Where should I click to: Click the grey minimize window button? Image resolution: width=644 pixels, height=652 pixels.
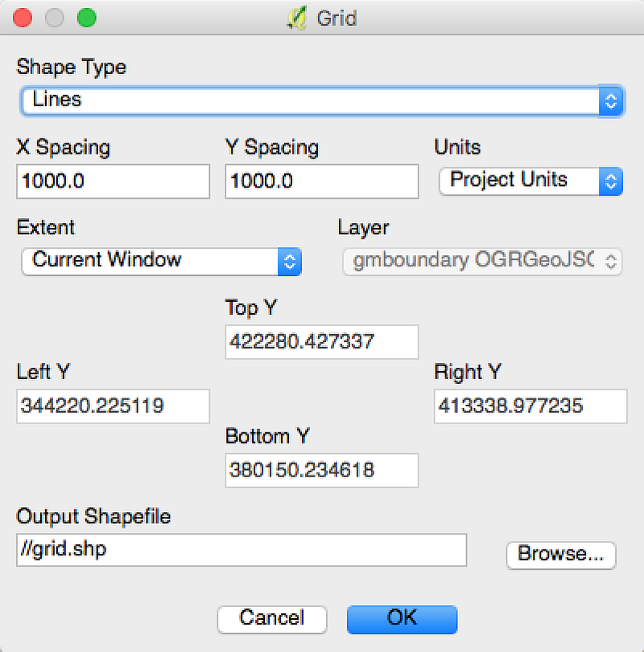55,18
